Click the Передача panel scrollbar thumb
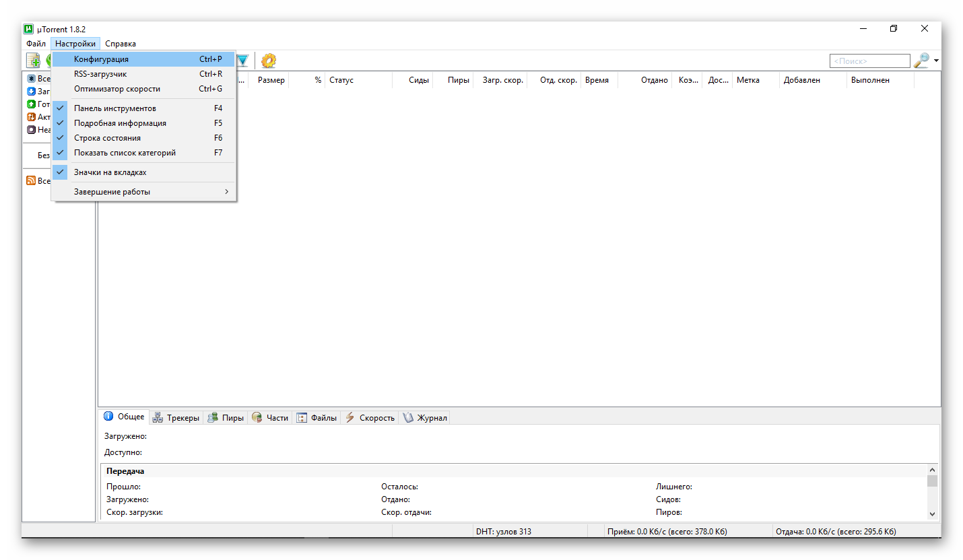Viewport: 963px width, 560px height. click(x=932, y=481)
